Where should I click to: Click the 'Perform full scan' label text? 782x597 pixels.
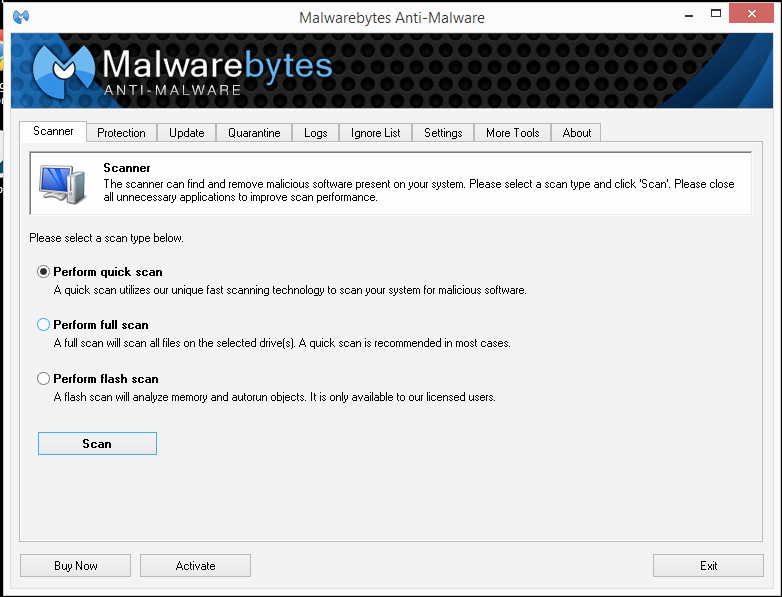[x=101, y=325]
